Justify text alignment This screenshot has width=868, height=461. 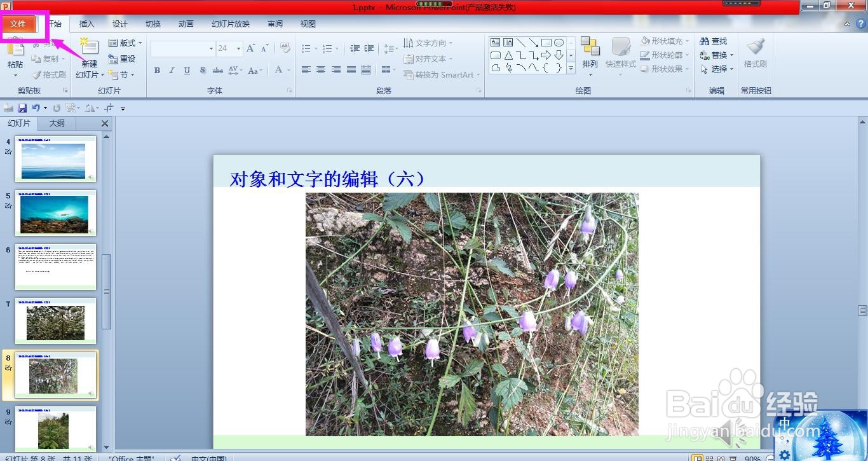(x=351, y=70)
